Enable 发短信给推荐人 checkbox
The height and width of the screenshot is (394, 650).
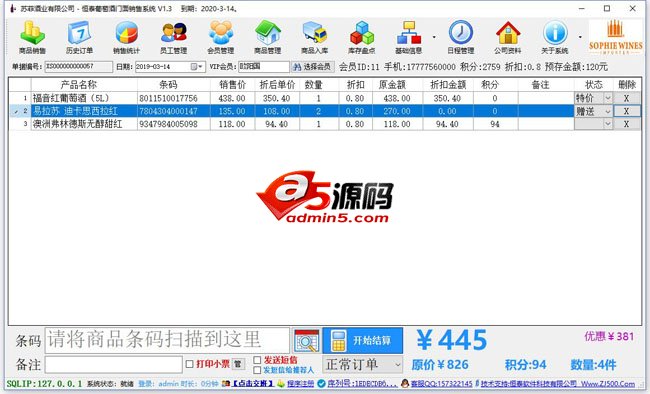pyautogui.click(x=257, y=370)
